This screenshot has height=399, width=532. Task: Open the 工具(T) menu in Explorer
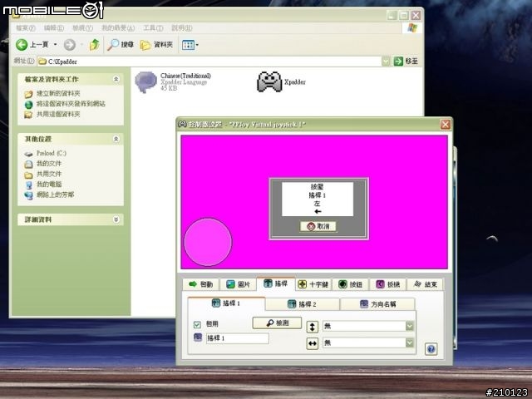153,27
